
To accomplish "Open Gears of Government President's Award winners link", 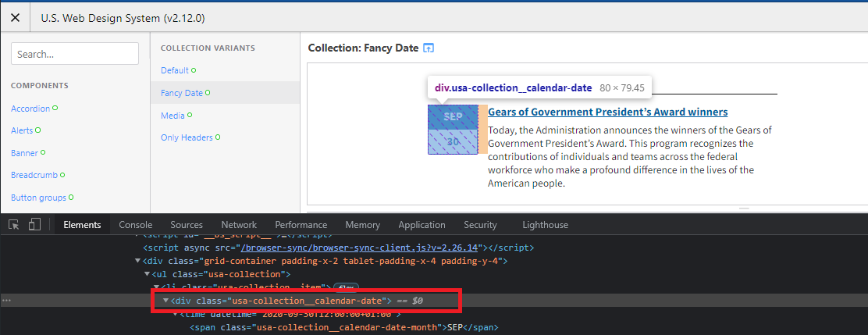I will (608, 112).
